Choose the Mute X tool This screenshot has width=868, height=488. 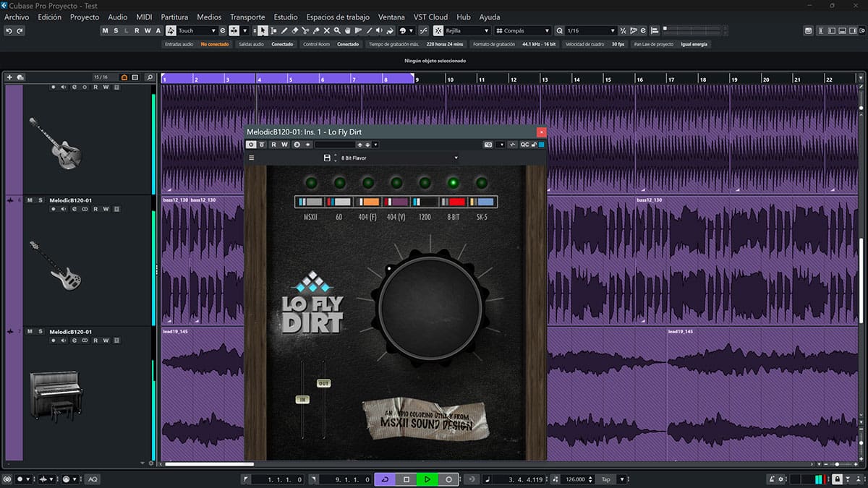(326, 30)
